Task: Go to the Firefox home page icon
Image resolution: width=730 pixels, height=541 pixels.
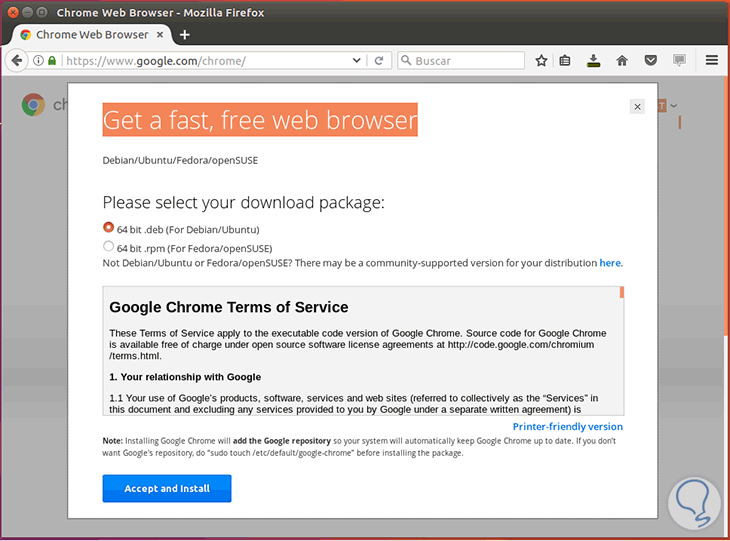Action: (622, 61)
